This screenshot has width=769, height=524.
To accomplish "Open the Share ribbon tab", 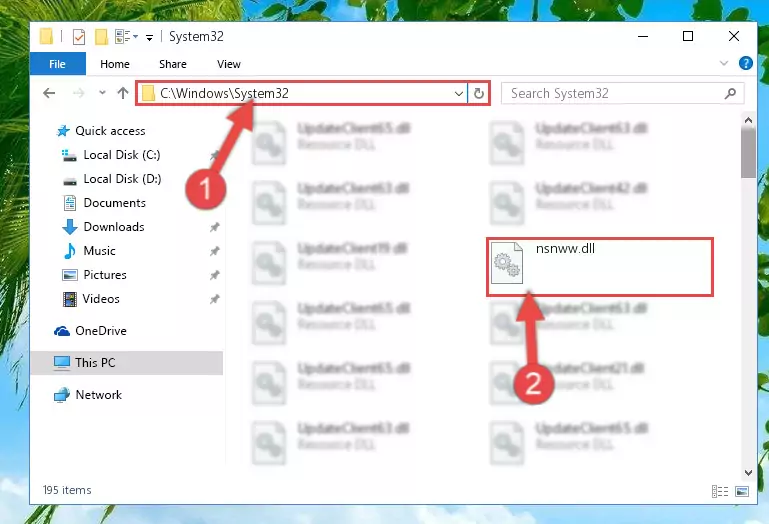I will 173,64.
